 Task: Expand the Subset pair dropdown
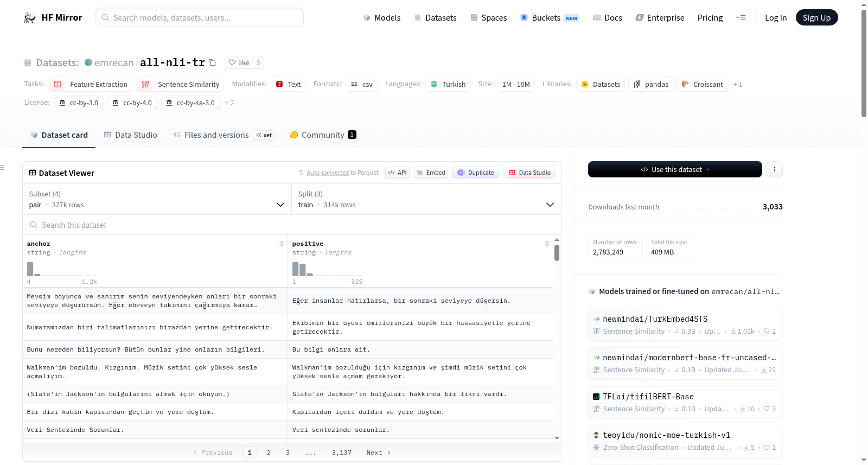point(157,199)
